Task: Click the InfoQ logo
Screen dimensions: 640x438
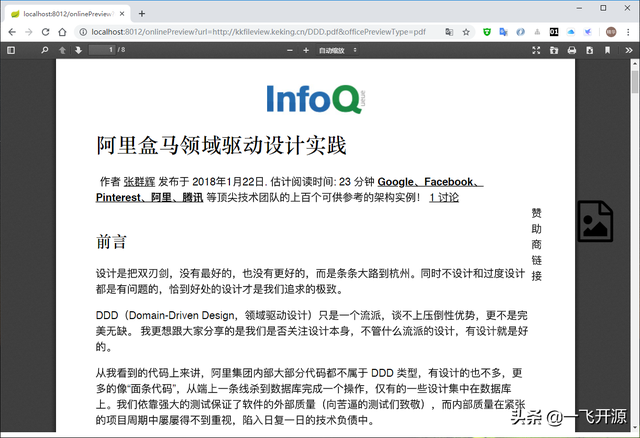Action: point(316,99)
